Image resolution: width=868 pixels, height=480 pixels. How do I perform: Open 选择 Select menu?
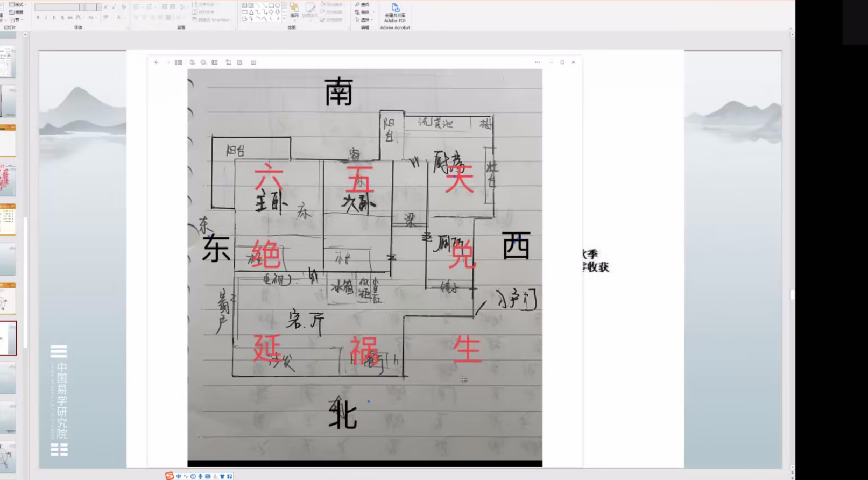click(x=364, y=20)
